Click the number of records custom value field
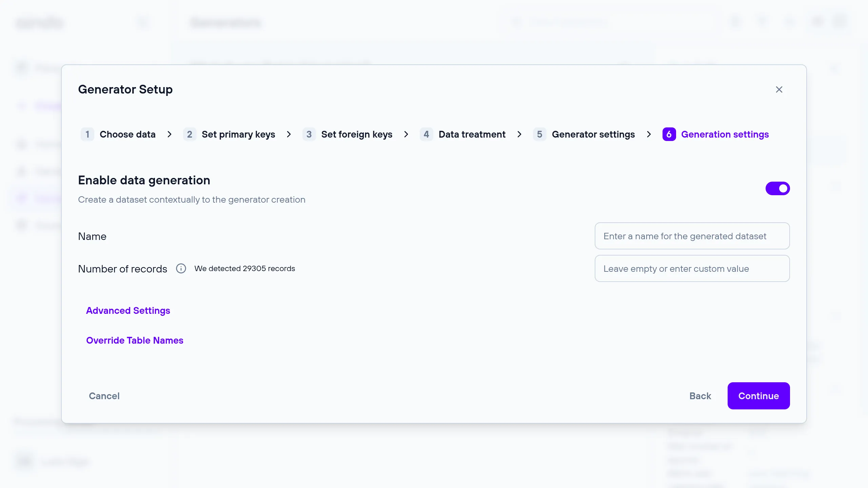Viewport: 868px width, 488px height. (692, 268)
